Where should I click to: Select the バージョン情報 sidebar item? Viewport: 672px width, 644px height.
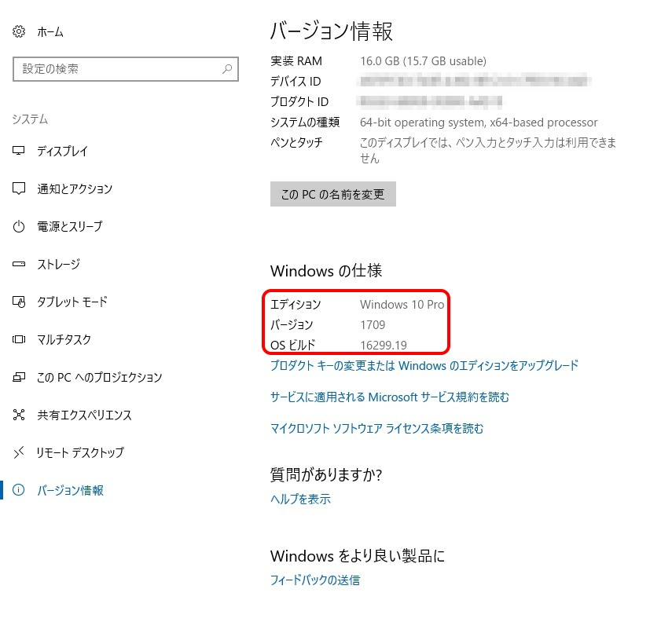coord(70,491)
